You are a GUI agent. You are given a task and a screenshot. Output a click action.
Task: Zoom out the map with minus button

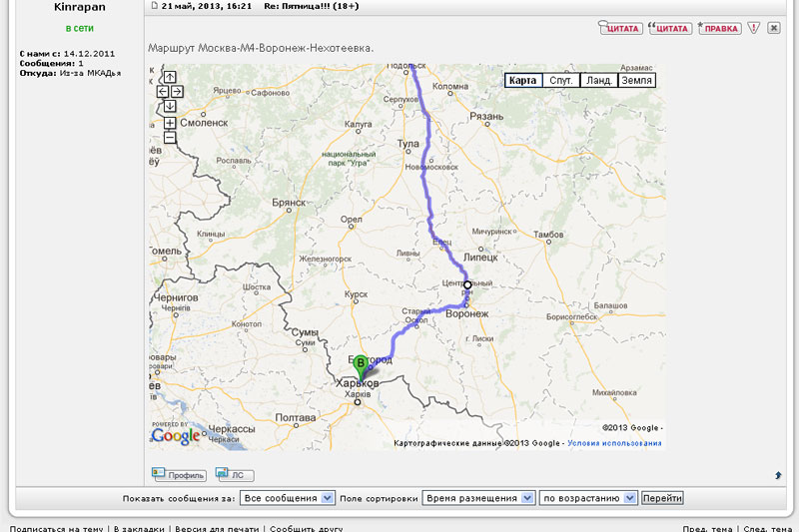click(170, 138)
